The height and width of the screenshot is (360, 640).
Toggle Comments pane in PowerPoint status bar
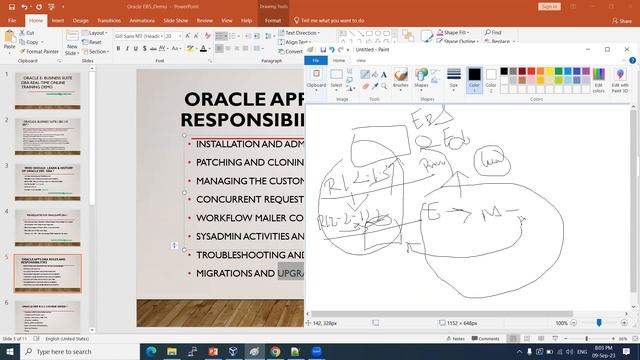485,339
